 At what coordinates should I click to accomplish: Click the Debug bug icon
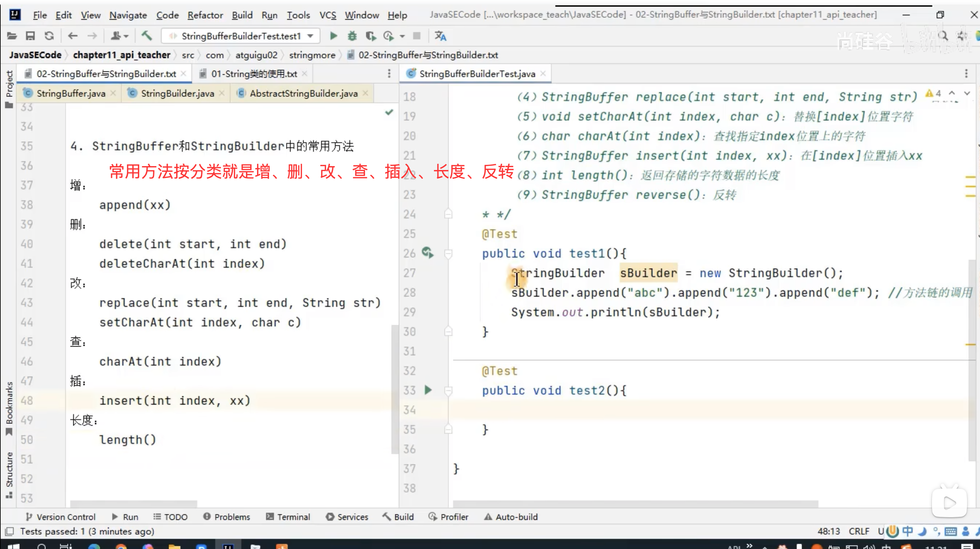coord(352,36)
